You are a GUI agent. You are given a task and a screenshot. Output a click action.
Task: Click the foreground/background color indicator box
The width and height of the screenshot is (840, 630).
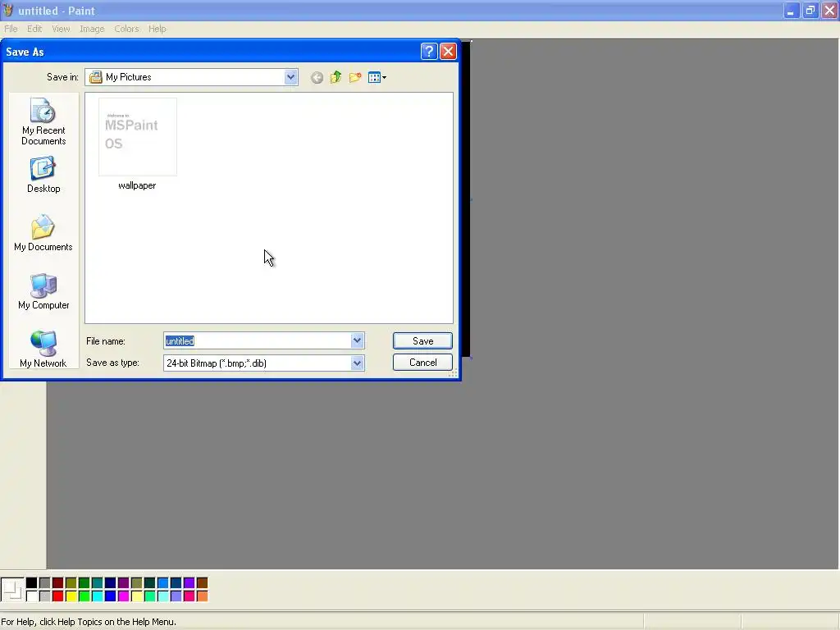click(12, 589)
